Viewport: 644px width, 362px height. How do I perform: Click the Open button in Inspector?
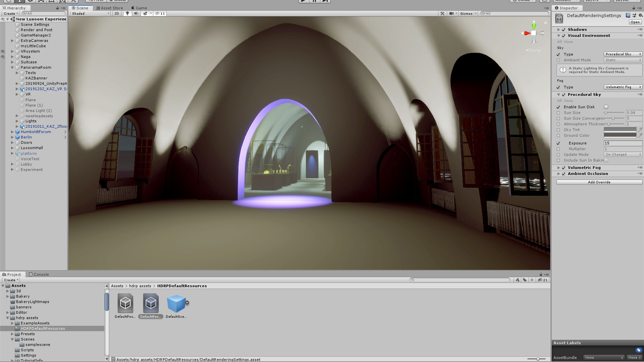click(635, 22)
